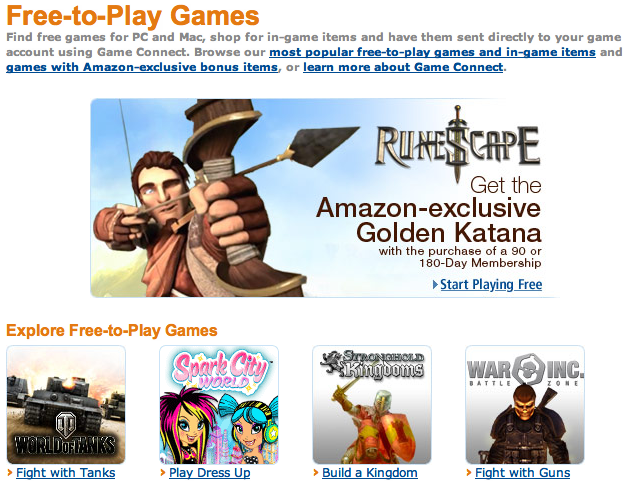The width and height of the screenshot is (636, 487).
Task: Click the orange arrow next to Fight with Tanks
Action: click(x=10, y=473)
